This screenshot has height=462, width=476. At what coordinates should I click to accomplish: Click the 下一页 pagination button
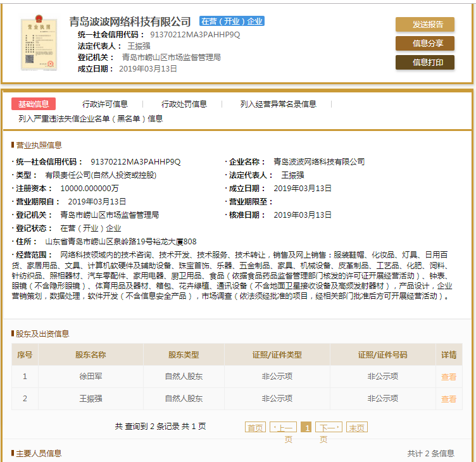click(x=329, y=428)
